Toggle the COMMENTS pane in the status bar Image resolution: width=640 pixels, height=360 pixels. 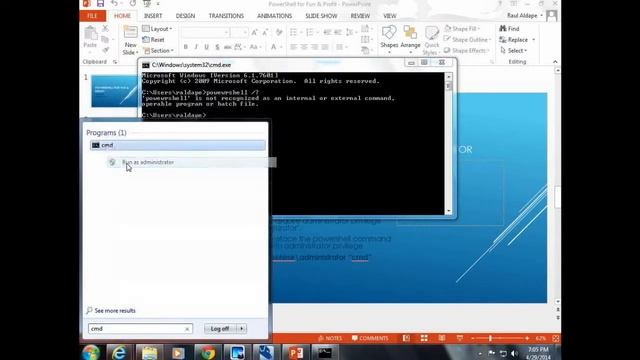370,338
